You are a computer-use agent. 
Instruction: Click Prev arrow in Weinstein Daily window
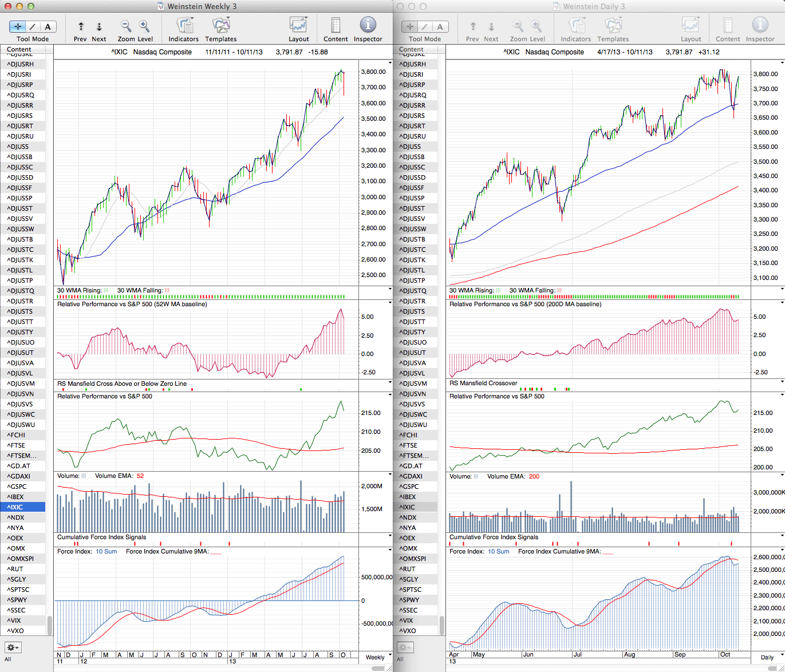pos(473,26)
